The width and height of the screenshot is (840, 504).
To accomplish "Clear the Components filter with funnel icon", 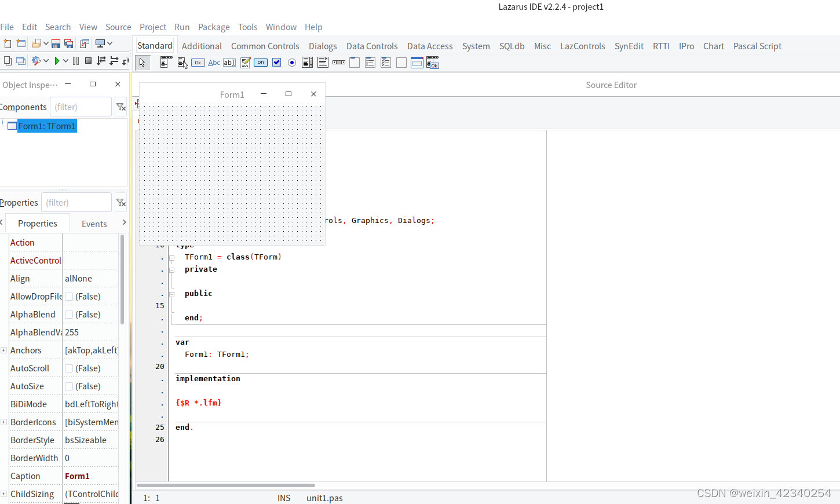I will coord(121,107).
